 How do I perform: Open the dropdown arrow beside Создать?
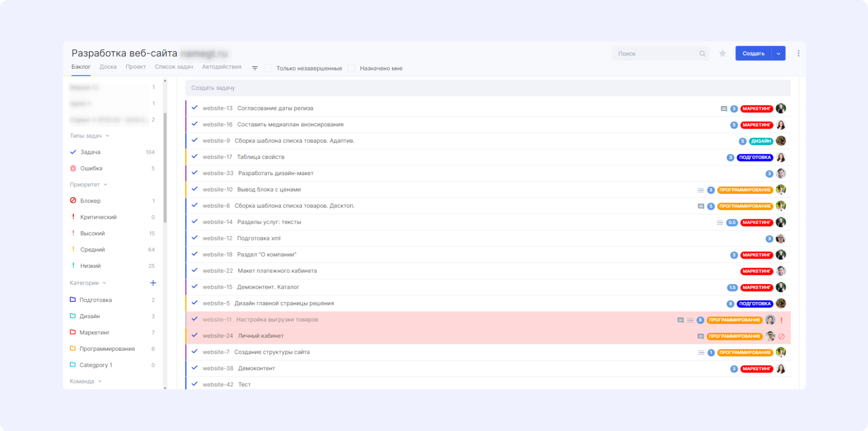click(779, 53)
